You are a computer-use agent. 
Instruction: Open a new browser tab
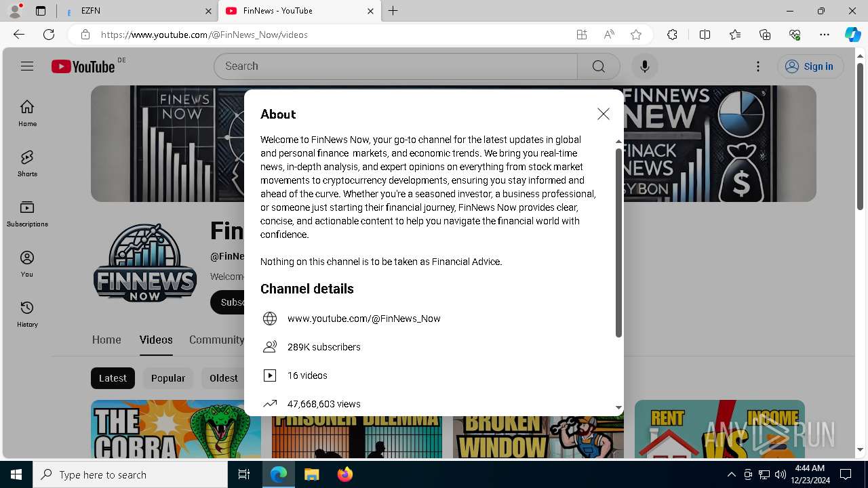393,11
